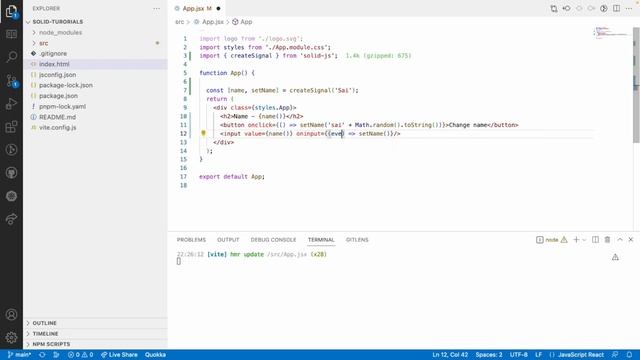Click the split terminal icon
Image resolution: width=640 pixels, height=360 pixels.
[596, 240]
